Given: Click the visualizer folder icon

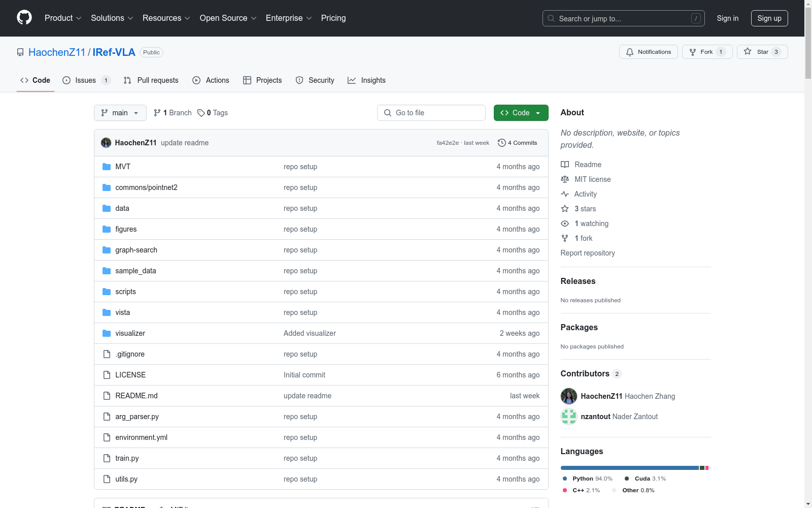Looking at the screenshot, I should [107, 333].
